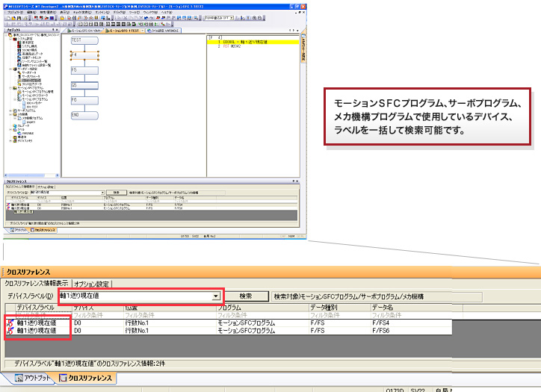Select the クロスリファレンス情報表示 tab

[x=37, y=284]
